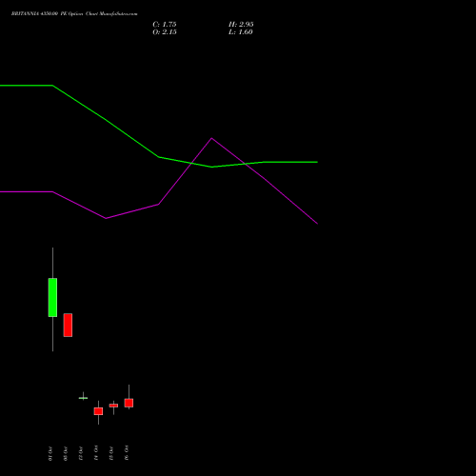Click the high value 'H: 2.95'
This screenshot has height=476, width=476.
[x=241, y=25]
